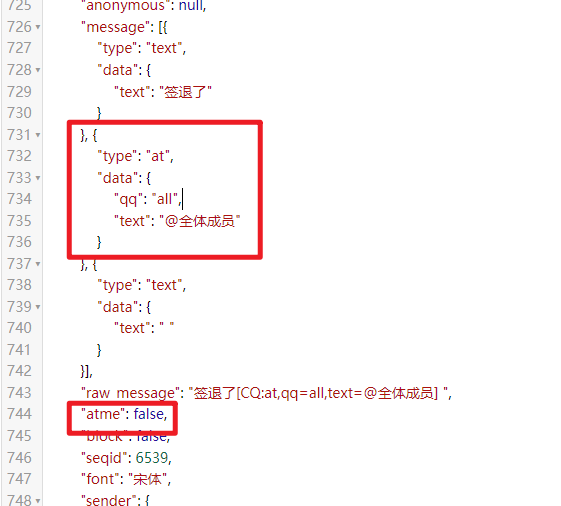The height and width of the screenshot is (506, 561).
Task: Click the 6539 number value
Action: [151, 458]
